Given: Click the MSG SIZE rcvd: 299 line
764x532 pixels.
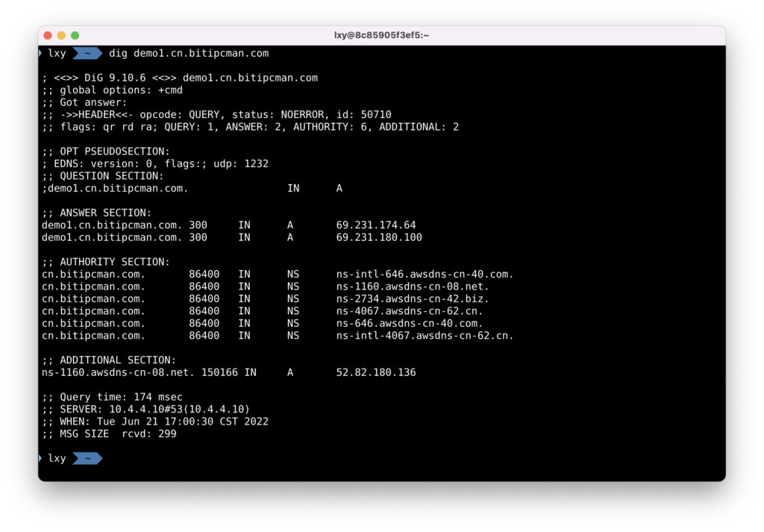Looking at the screenshot, I should pyautogui.click(x=109, y=434).
